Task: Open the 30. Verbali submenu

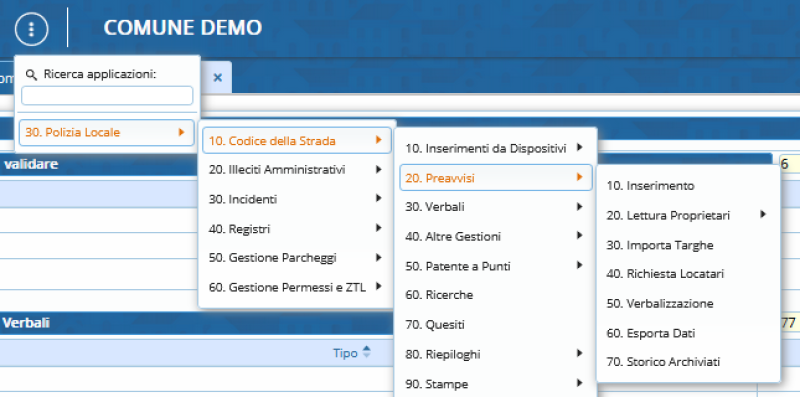Action: (x=495, y=207)
